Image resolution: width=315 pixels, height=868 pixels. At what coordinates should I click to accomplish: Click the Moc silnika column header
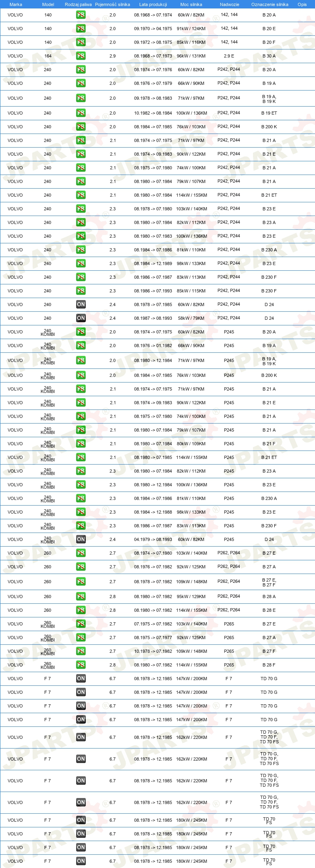click(191, 4)
